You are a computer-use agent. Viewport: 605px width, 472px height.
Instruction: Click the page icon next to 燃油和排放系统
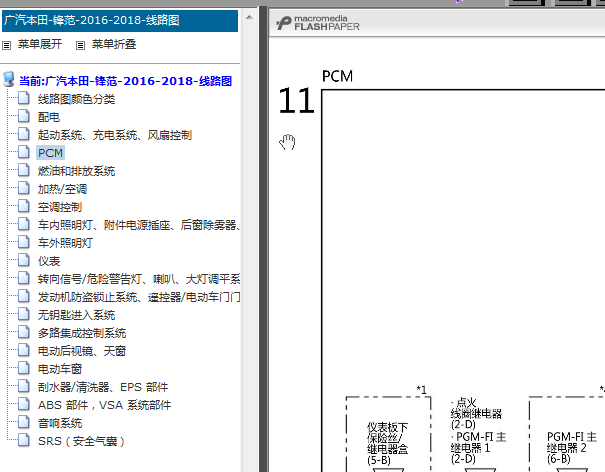(24, 170)
